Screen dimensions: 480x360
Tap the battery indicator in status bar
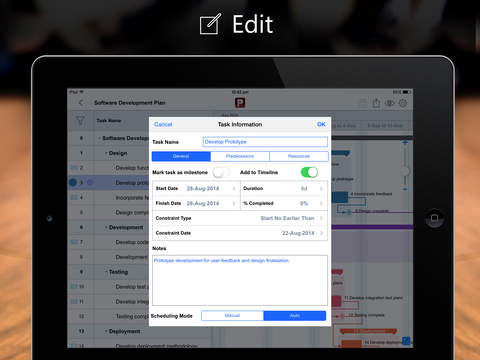click(406, 92)
